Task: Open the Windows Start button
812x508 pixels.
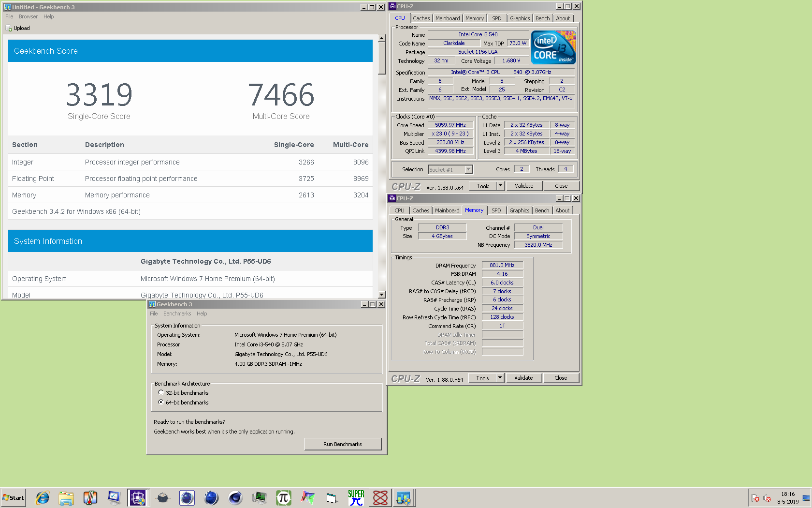Action: 14,497
